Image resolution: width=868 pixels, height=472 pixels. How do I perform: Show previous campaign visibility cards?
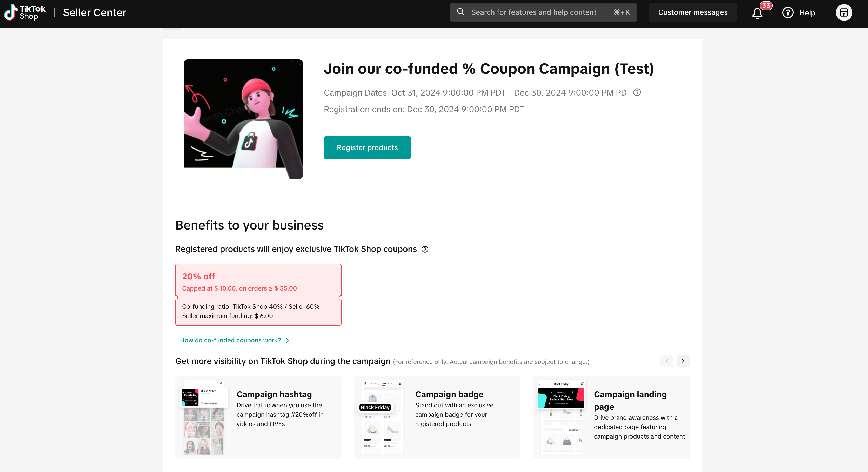click(666, 361)
